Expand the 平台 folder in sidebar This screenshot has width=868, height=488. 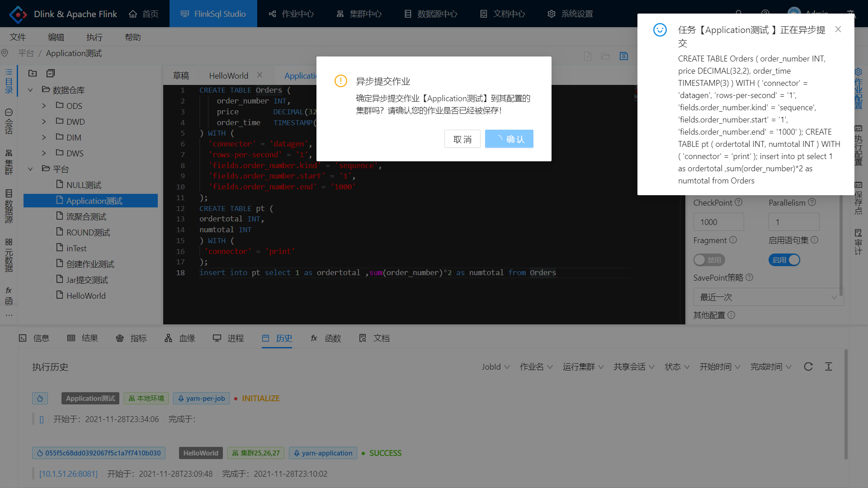pos(31,169)
